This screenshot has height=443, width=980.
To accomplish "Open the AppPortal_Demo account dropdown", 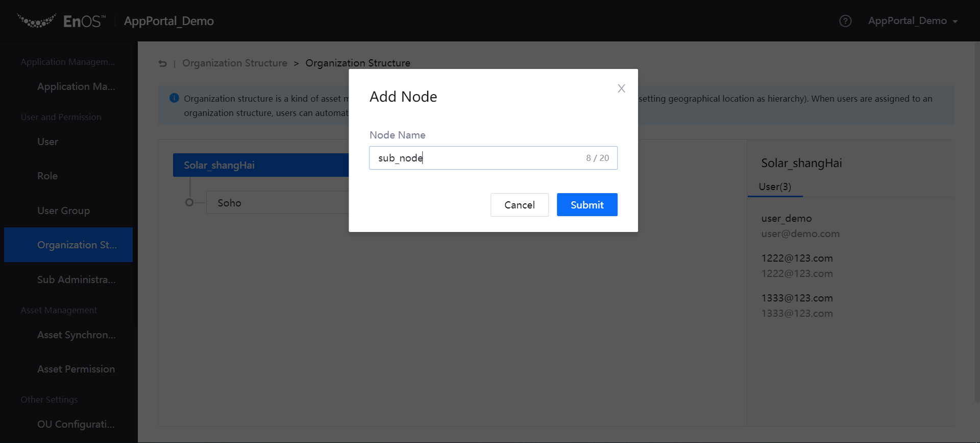I will pyautogui.click(x=913, y=21).
